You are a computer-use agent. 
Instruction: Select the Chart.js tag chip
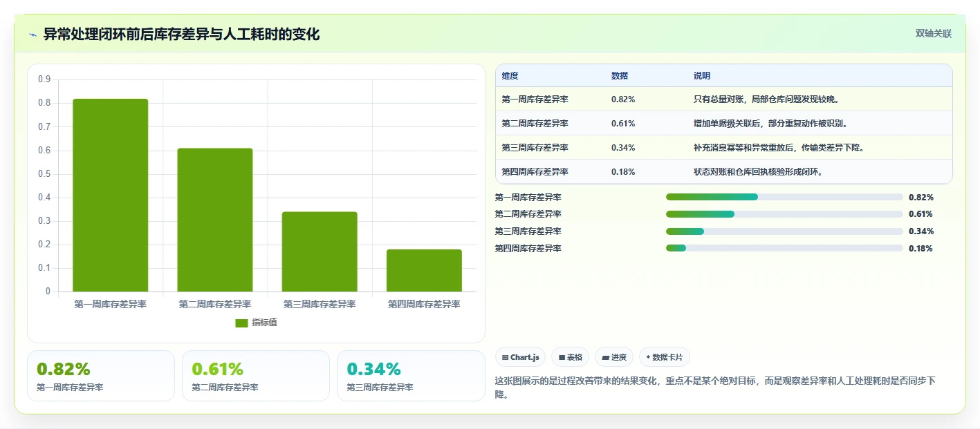coord(520,357)
